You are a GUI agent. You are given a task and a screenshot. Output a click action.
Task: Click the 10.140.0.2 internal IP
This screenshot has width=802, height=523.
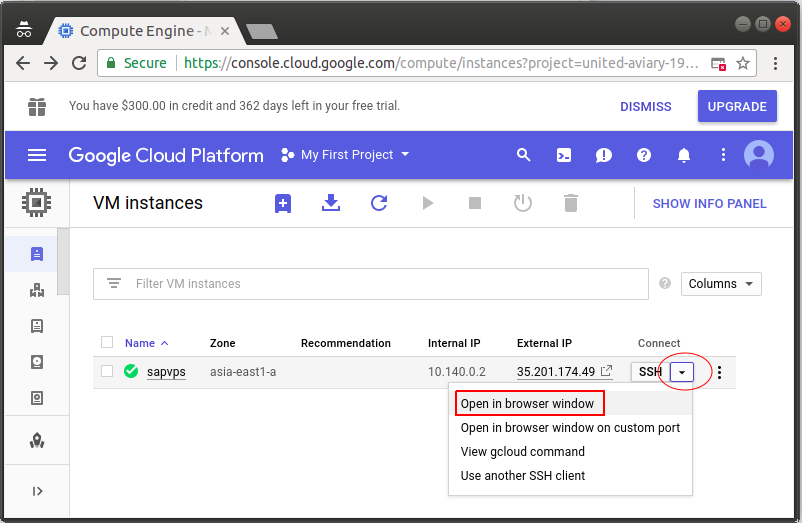pyautogui.click(x=457, y=372)
